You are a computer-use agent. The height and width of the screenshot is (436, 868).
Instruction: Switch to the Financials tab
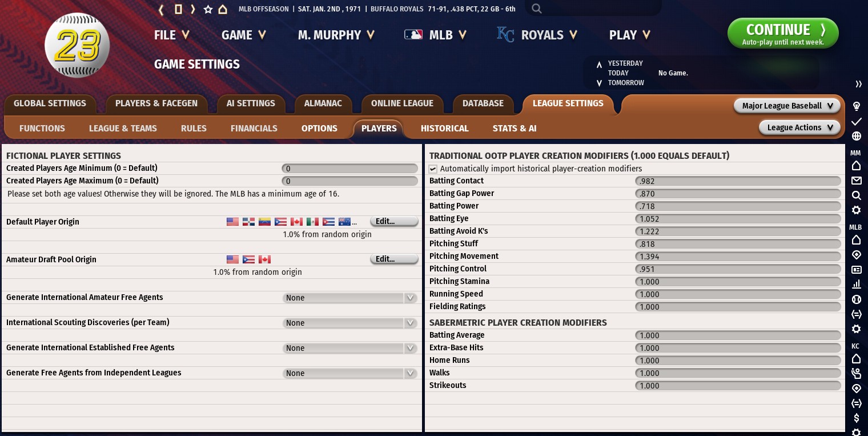click(254, 129)
